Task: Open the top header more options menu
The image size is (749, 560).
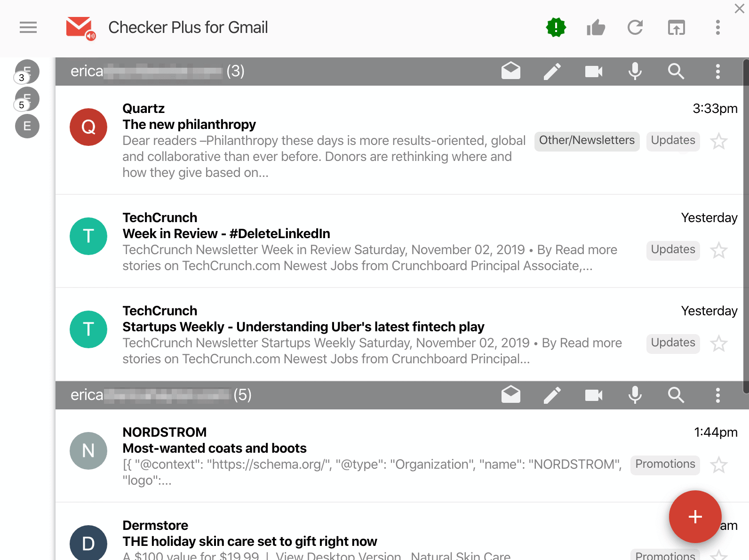Action: (717, 27)
